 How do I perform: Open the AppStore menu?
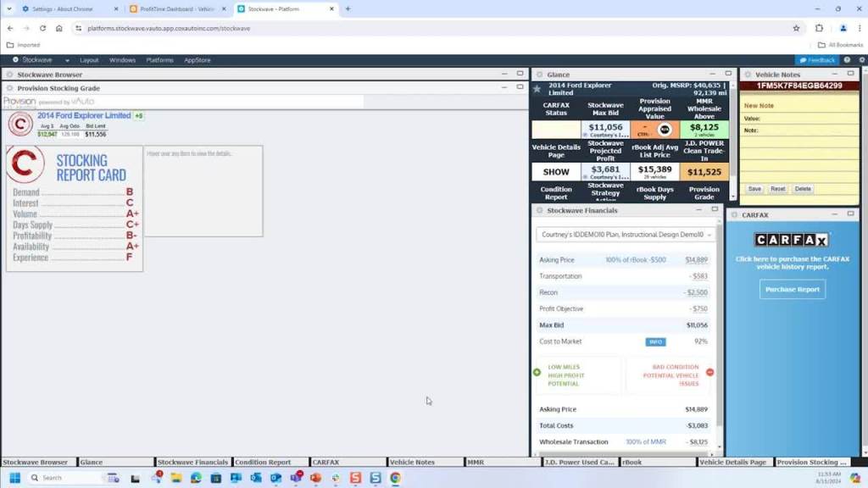coord(197,60)
